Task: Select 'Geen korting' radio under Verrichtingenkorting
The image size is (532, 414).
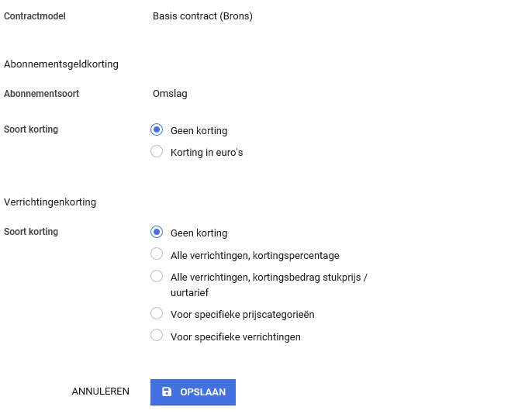Action: (x=157, y=232)
